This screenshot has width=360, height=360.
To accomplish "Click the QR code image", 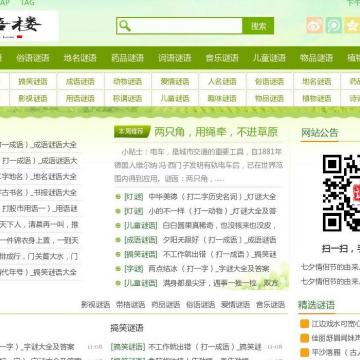I will click(341, 193).
